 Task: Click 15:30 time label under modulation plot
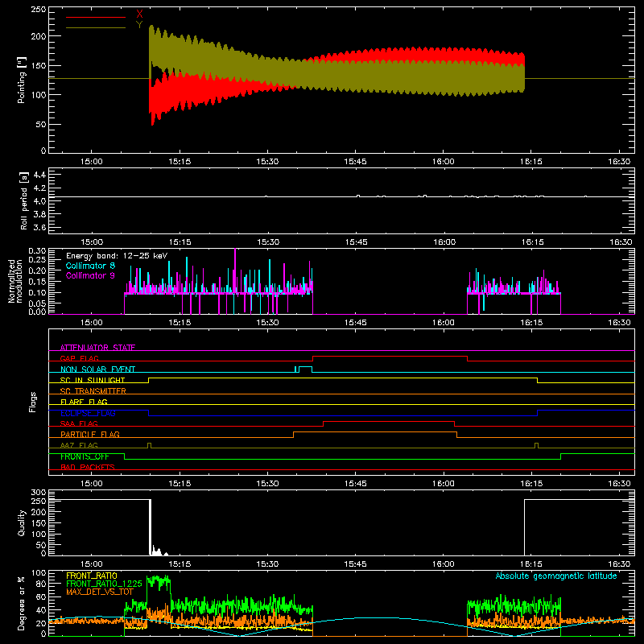point(267,323)
